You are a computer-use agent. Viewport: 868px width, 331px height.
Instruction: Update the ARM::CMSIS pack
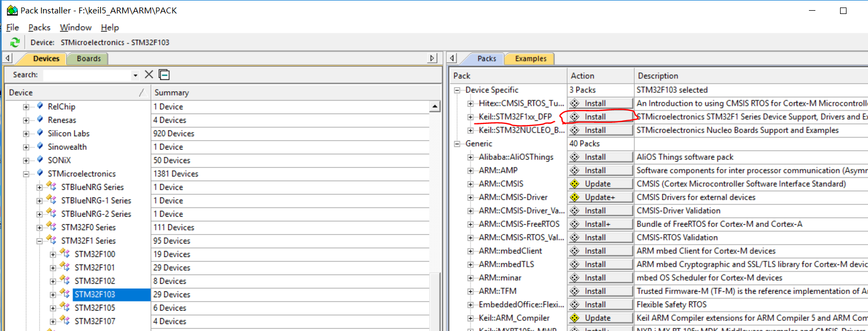click(x=601, y=183)
